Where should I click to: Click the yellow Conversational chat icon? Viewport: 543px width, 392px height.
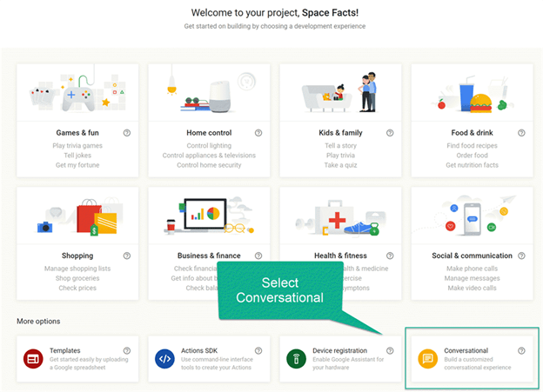pyautogui.click(x=428, y=359)
